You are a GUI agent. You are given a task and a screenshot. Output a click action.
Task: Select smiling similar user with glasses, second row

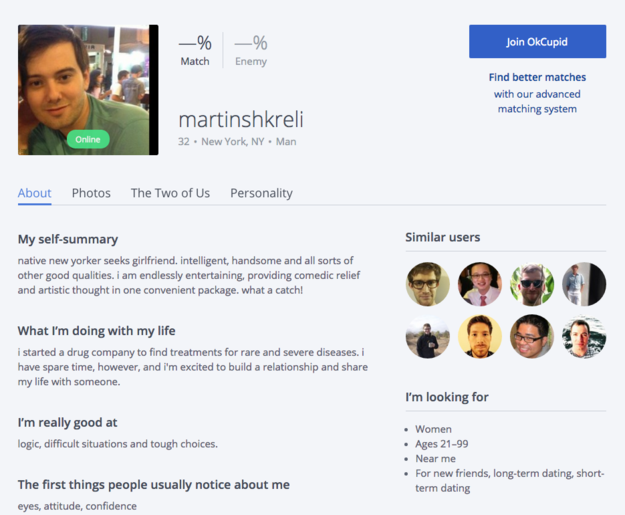pyautogui.click(x=532, y=336)
